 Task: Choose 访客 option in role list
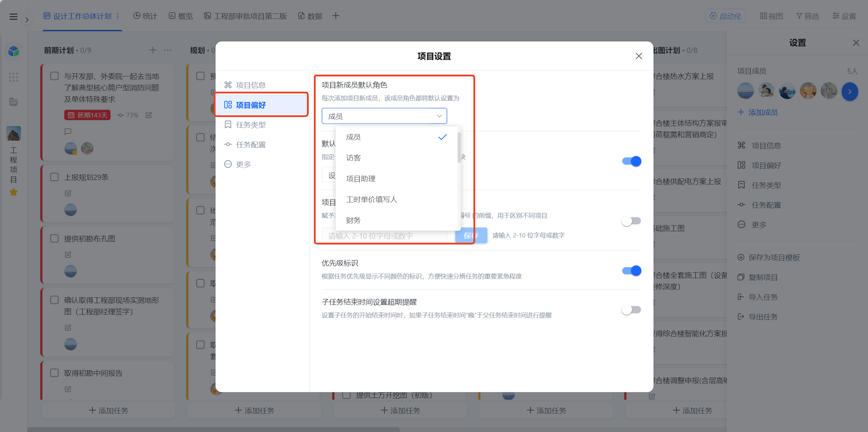click(397, 158)
